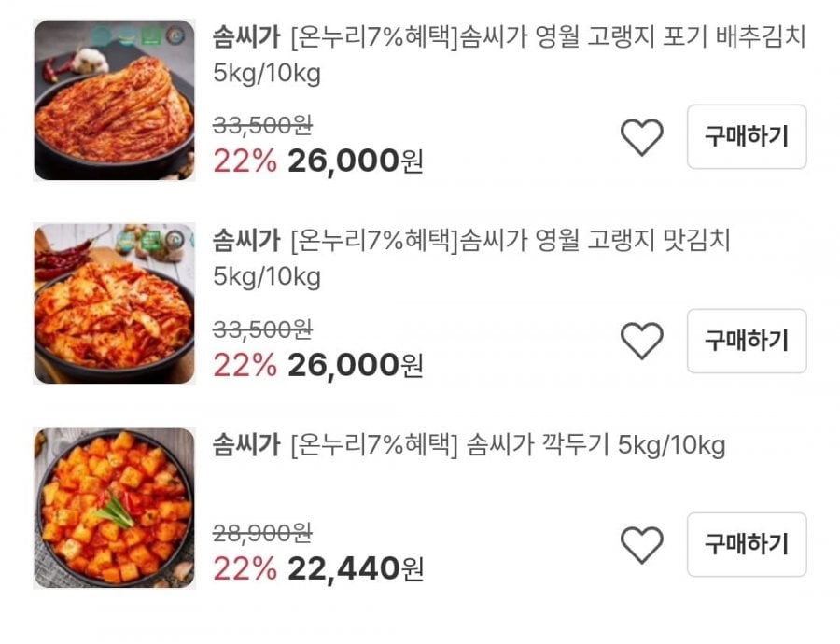Add 깍두기 to wishlist via heart icon
Image resolution: width=840 pixels, height=644 pixels.
[x=641, y=544]
